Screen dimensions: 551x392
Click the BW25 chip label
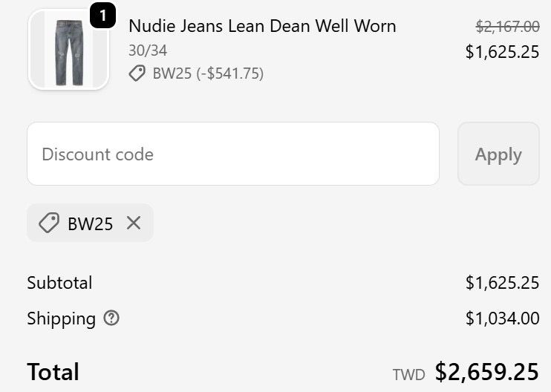90,223
